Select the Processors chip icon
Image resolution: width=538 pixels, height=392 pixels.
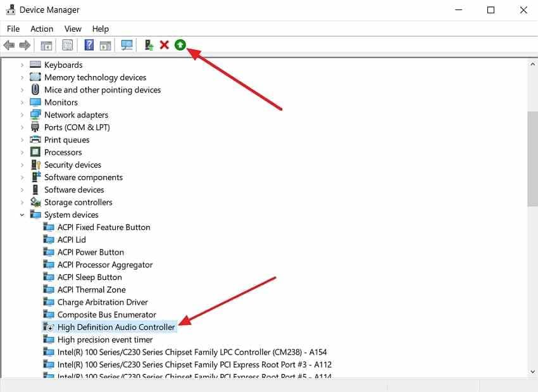(x=35, y=152)
